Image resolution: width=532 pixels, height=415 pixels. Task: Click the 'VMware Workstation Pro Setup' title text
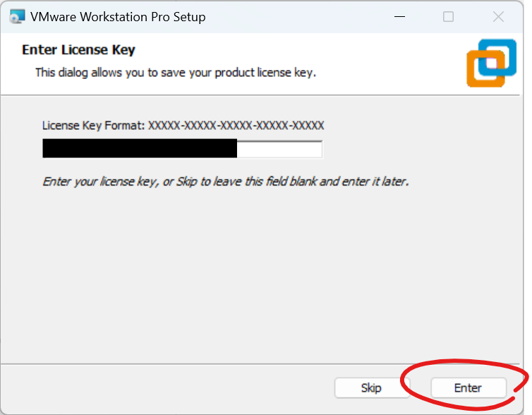[x=118, y=17]
